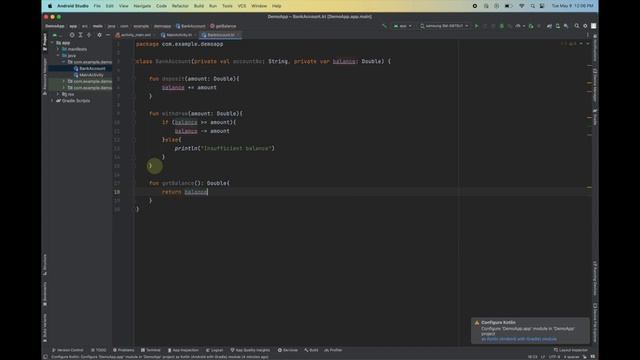
Task: Open Device Manager icon in top toolbar
Action: pyautogui.click(x=558, y=26)
